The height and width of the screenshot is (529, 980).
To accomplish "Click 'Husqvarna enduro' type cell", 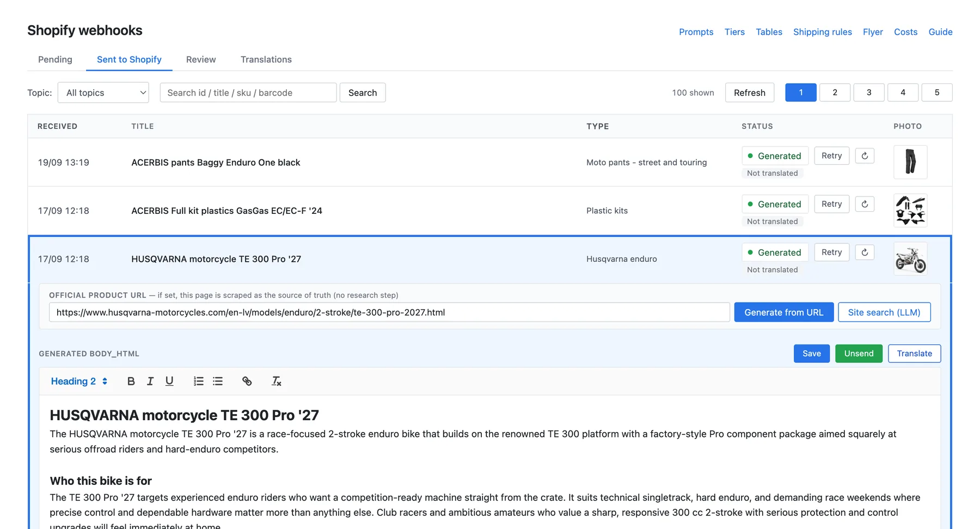I will tap(621, 259).
